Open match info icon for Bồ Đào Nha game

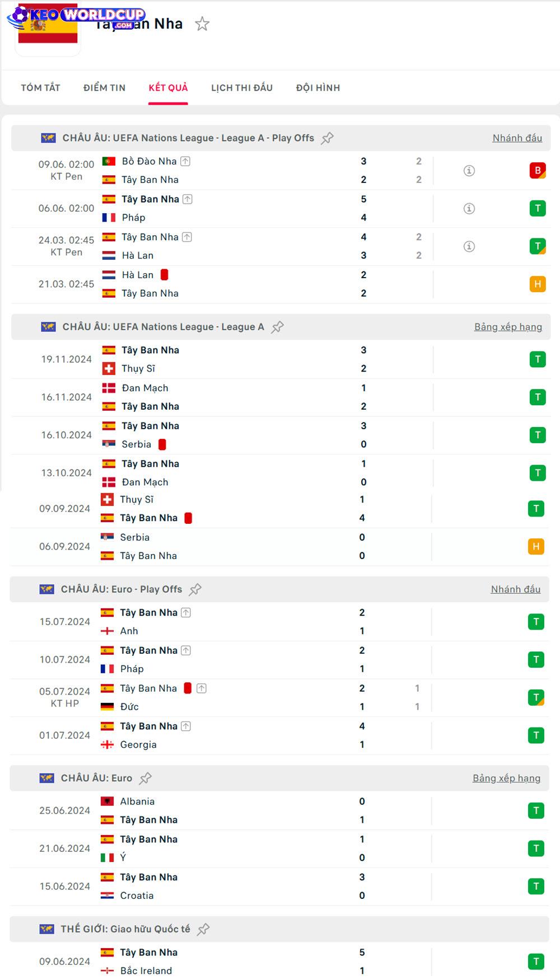pyautogui.click(x=469, y=171)
